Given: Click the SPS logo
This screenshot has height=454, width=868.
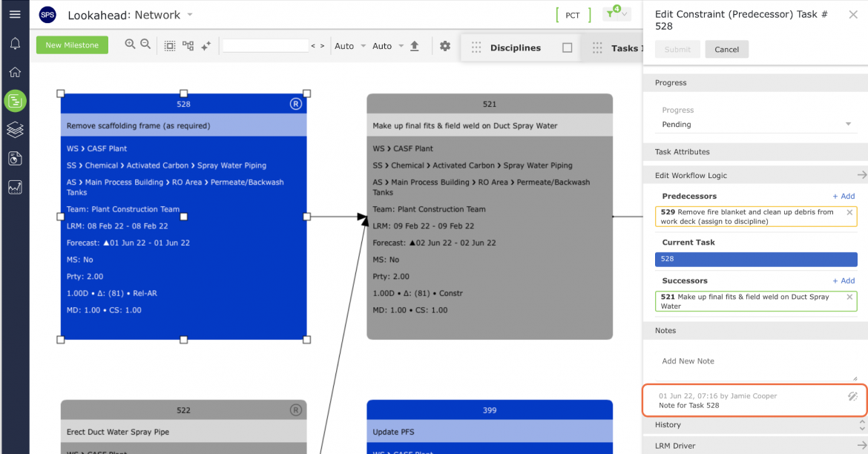Looking at the screenshot, I should click(x=47, y=15).
